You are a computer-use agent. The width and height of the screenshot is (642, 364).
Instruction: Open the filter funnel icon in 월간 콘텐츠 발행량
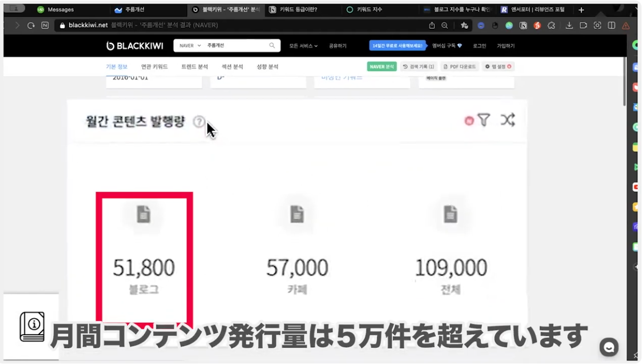484,120
